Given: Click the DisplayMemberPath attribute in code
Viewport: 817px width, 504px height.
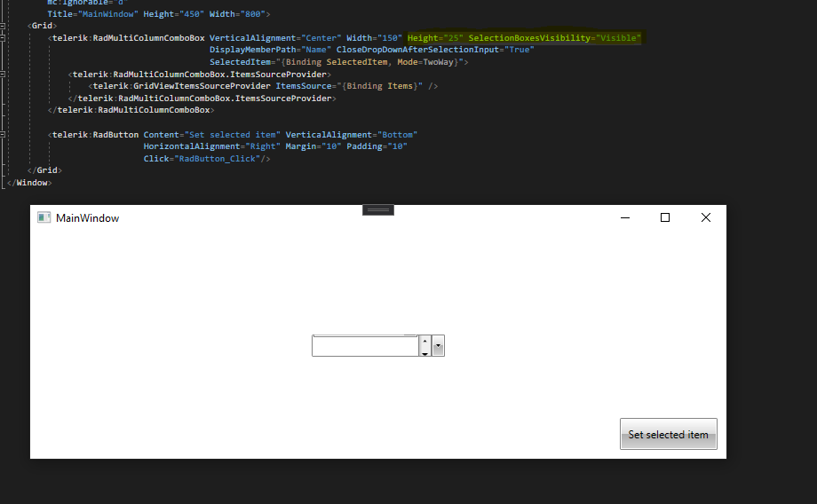Looking at the screenshot, I should tap(271, 50).
